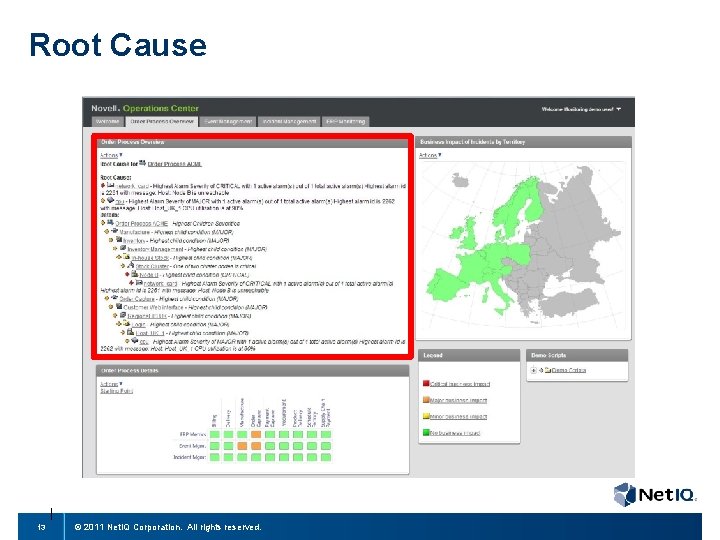Viewport: 720px width, 540px height.
Task: Click the Order Process icon beside Root Cause for
Action: click(142, 163)
